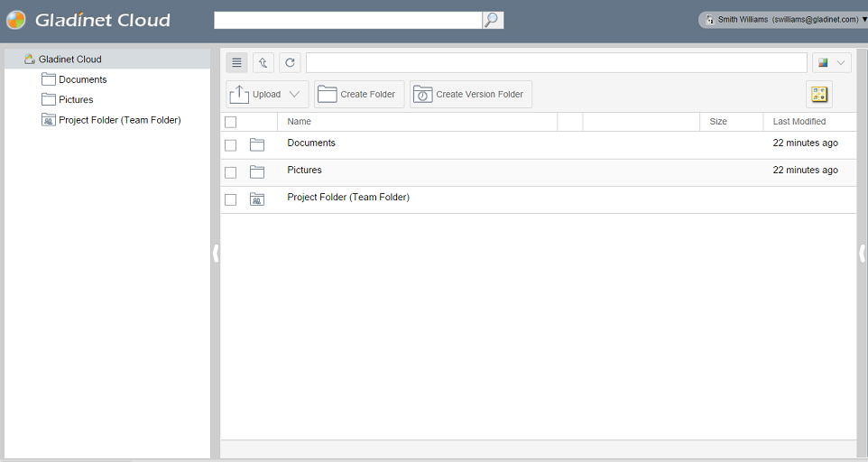Click the user avatar icon next to Smith Williams
Screen dimensions: 868x462
click(x=710, y=19)
